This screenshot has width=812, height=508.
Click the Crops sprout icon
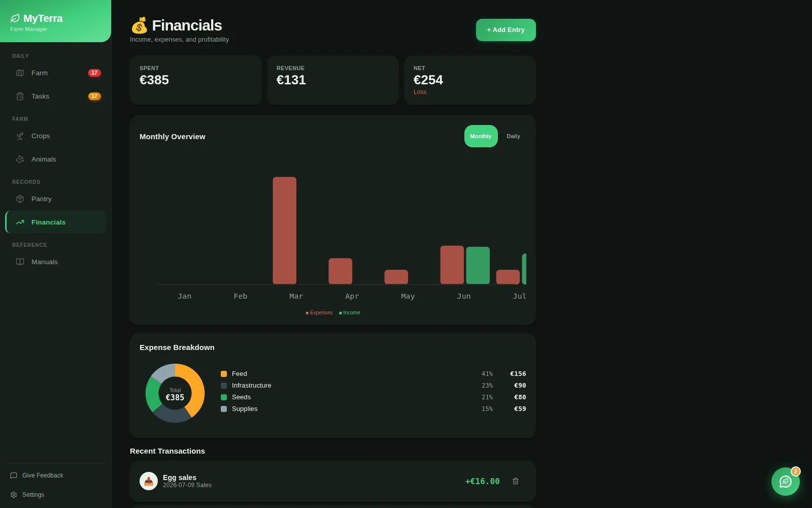20,136
